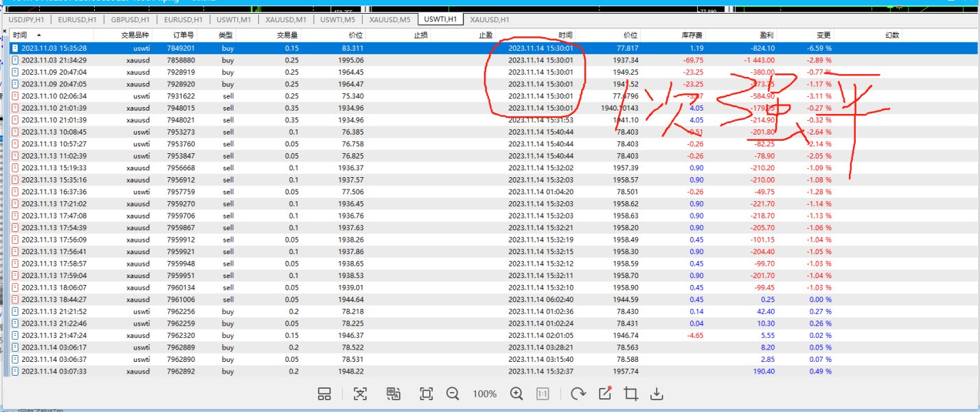
Task: Rotate the image clockwise
Action: coord(578,393)
